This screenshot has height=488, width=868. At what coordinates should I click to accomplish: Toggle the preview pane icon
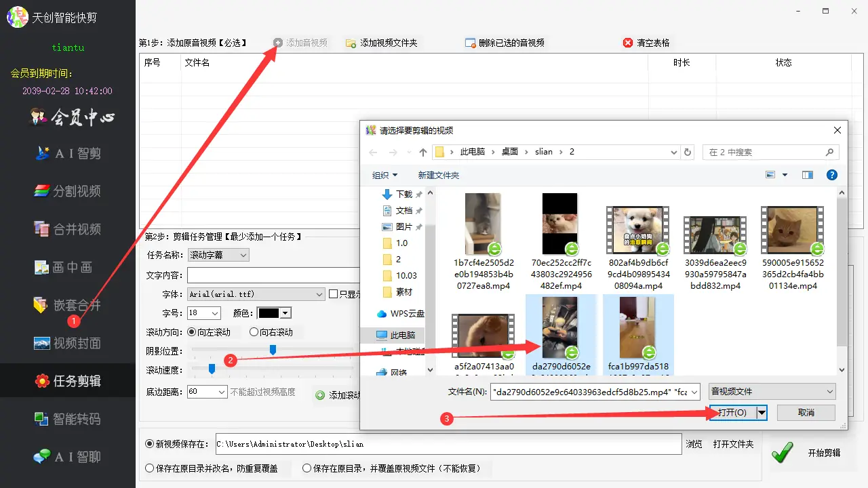click(x=807, y=175)
